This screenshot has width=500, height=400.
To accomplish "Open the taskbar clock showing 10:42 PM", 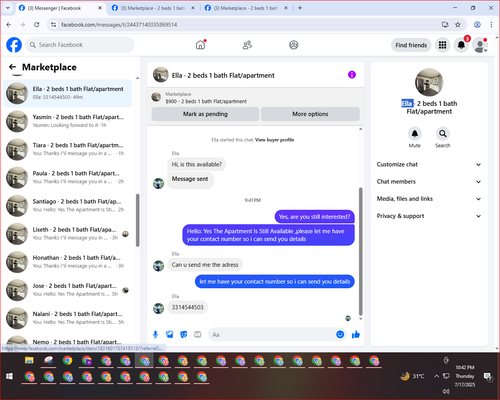I will (465, 376).
